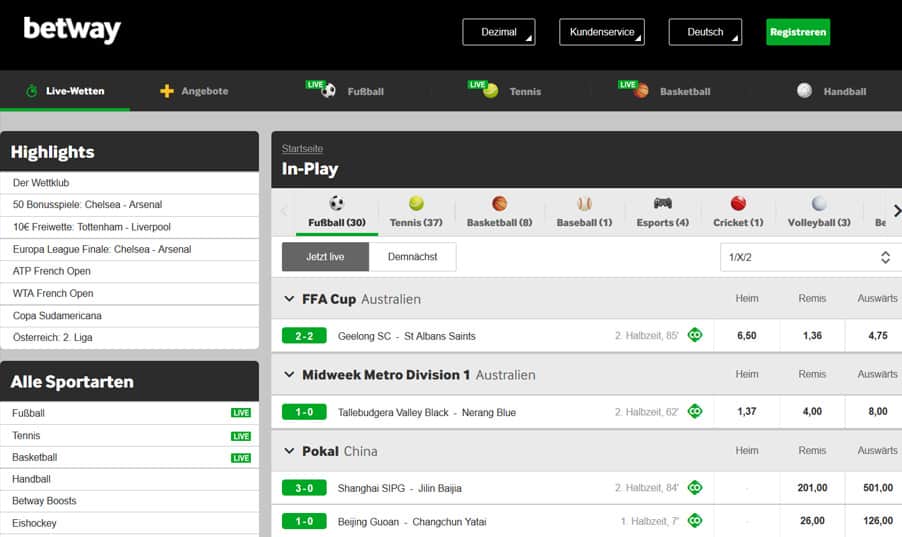
Task: Click the soccer ball icon beside Fußball in top nav
Action: [x=328, y=91]
